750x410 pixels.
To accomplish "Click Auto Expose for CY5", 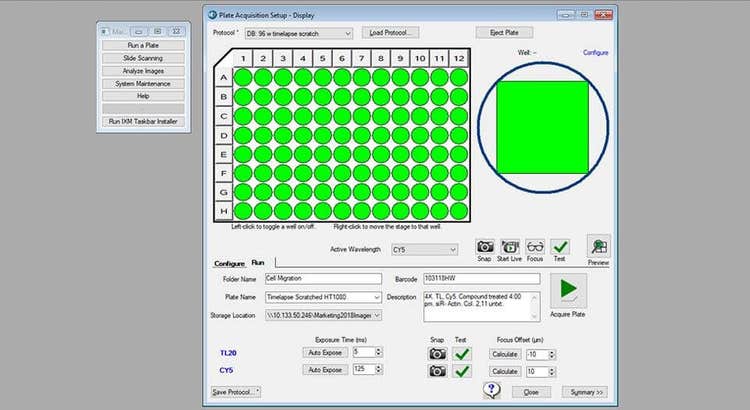I will point(325,370).
